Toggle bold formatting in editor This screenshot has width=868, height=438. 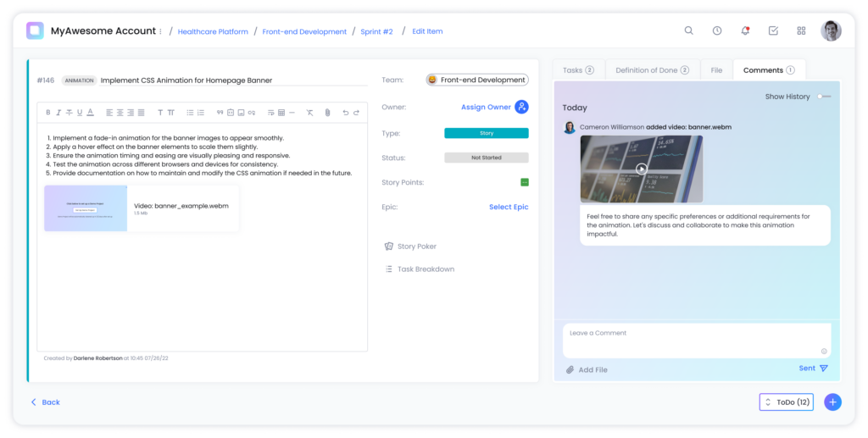click(48, 112)
